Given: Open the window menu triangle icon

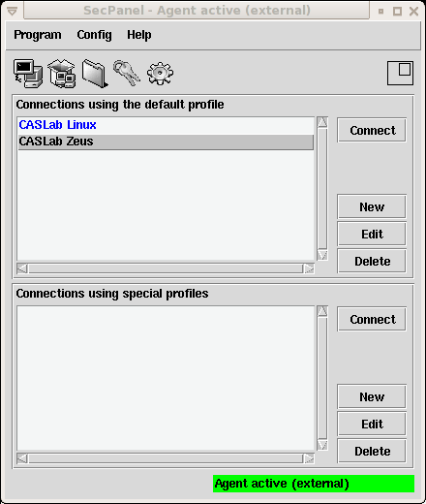Looking at the screenshot, I should 13,12.
